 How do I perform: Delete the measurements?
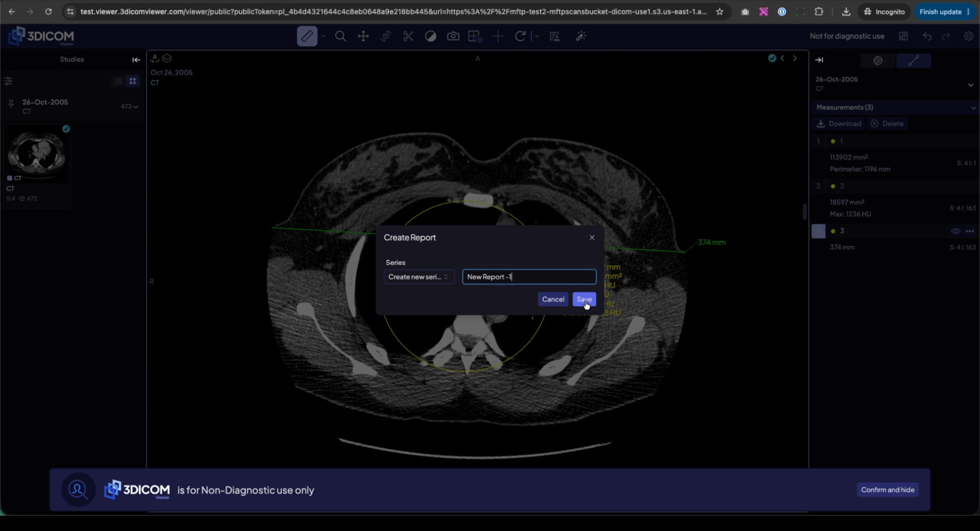(888, 124)
